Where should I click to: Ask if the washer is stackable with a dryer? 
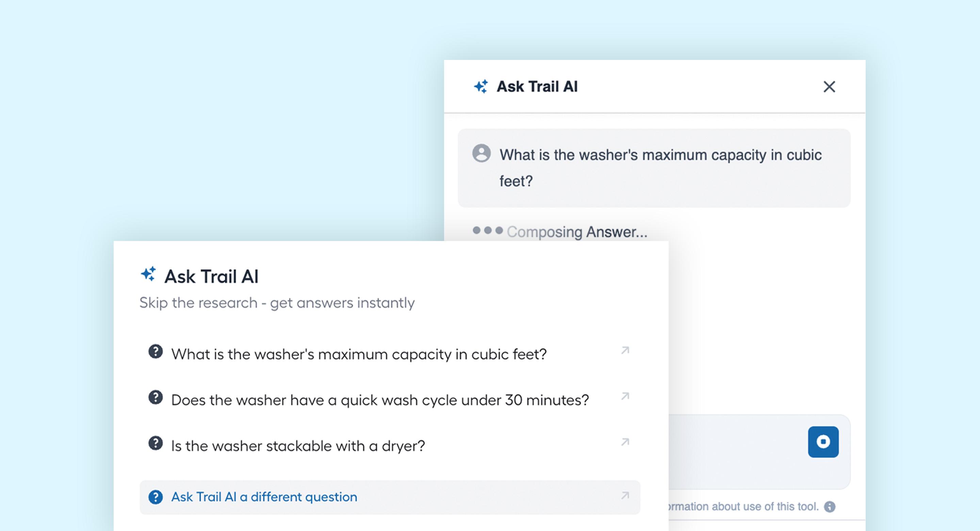(x=297, y=446)
